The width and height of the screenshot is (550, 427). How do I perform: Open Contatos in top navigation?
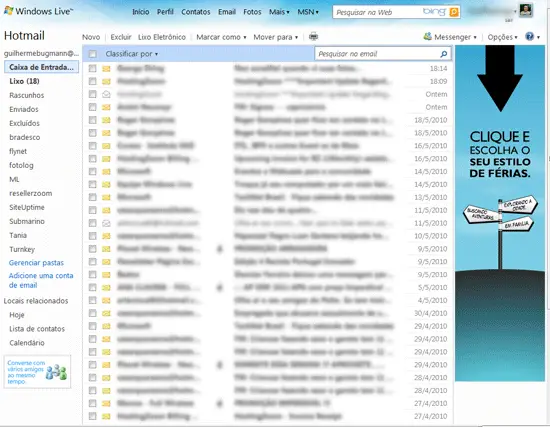196,12
